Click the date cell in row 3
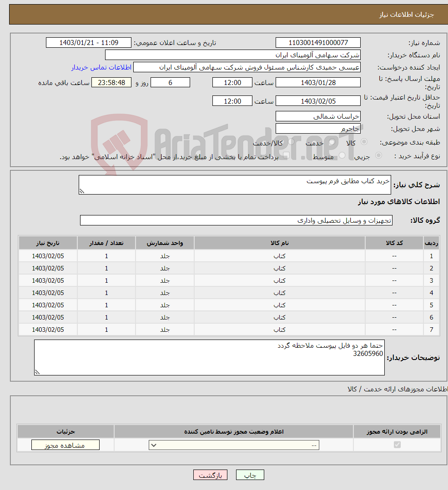The width and height of the screenshot is (448, 490). tap(48, 280)
